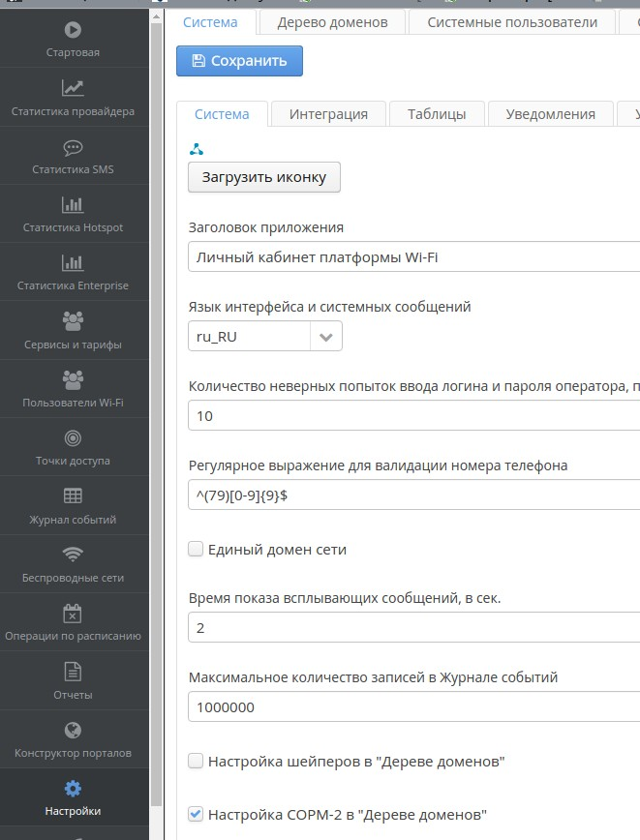This screenshot has width=640, height=840.
Task: Open Статистика Hotspot bar chart icon
Action: (x=74, y=205)
